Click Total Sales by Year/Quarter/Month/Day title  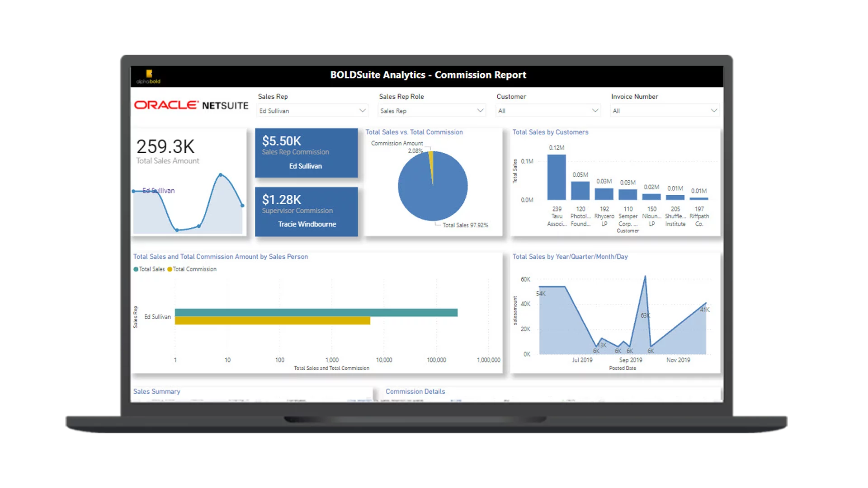pos(570,257)
